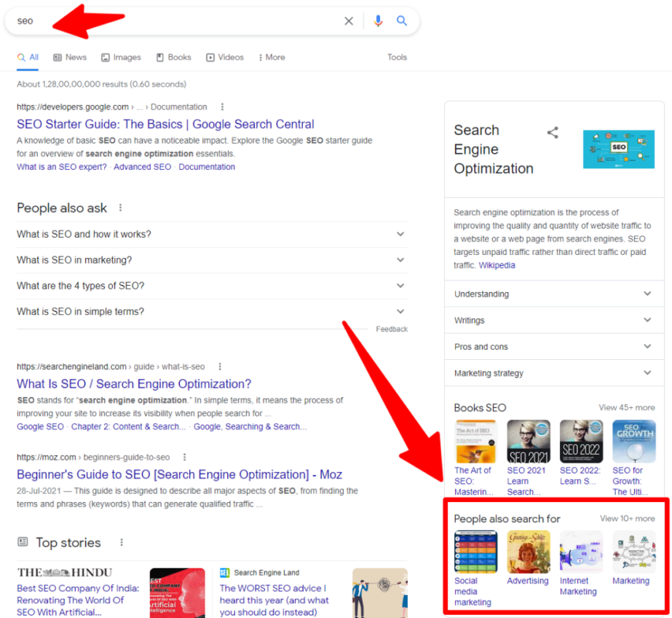Open 'The WORST SEO advice' Search Engine Land story
The height and width of the screenshot is (618, 672).
274,600
